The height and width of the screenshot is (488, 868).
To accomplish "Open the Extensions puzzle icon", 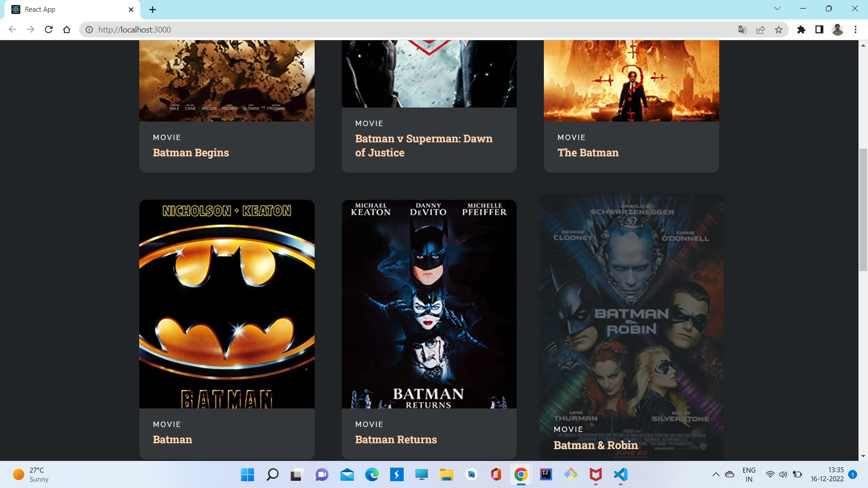I will pos(801,29).
